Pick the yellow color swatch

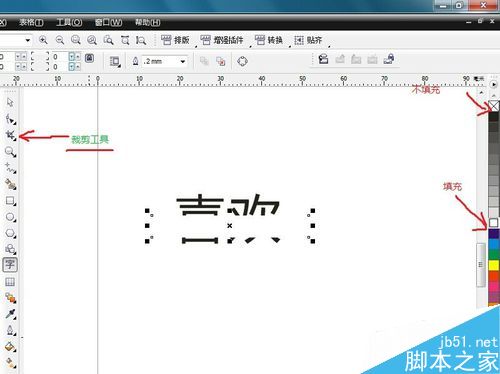[494, 265]
